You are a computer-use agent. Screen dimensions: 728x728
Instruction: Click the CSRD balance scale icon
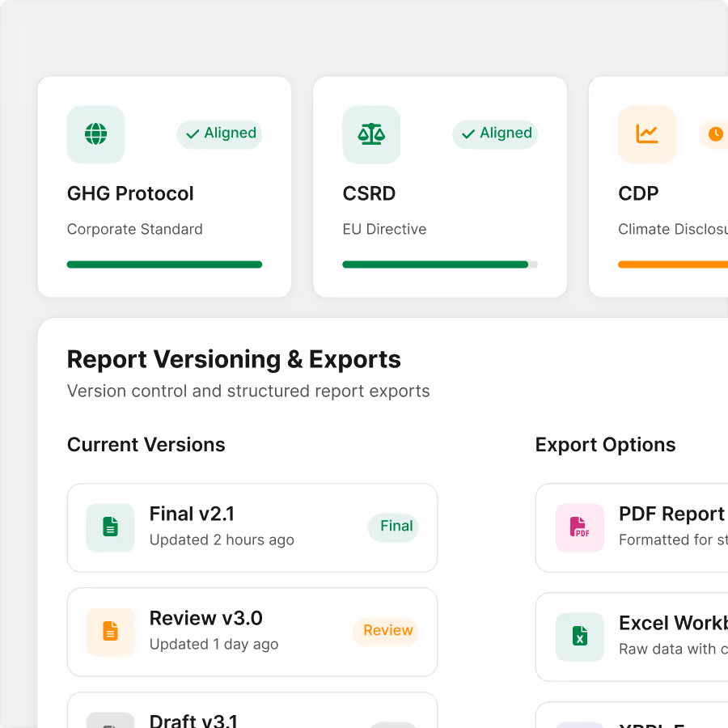tap(371, 134)
